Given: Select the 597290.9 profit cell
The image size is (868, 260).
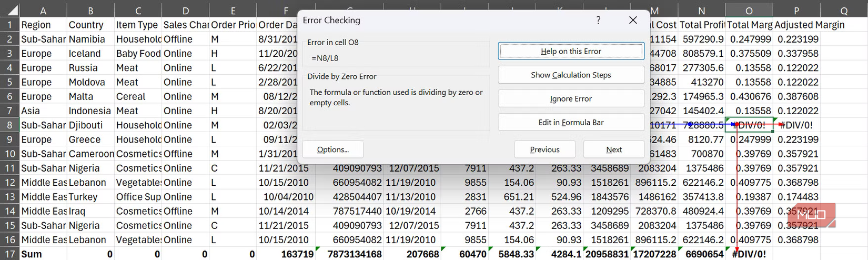Looking at the screenshot, I should click(x=701, y=39).
